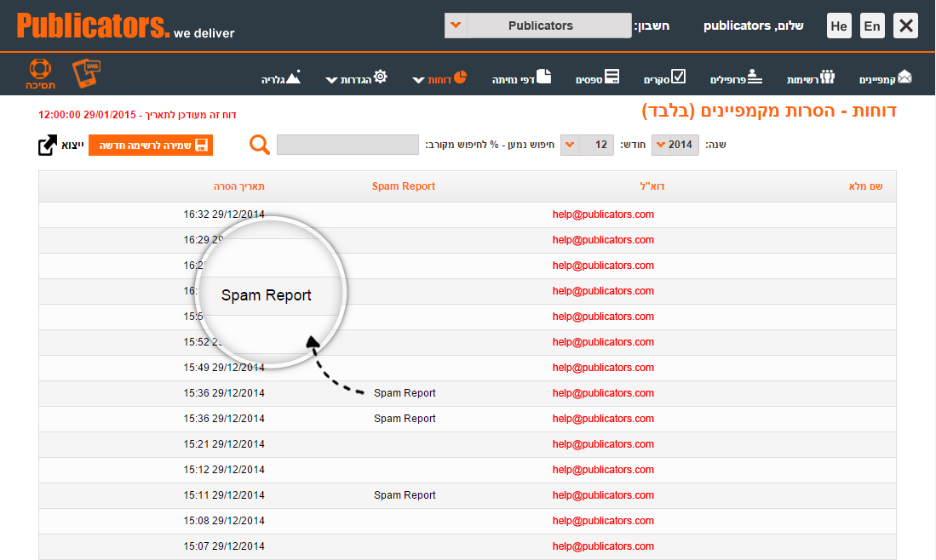Open email link in 16:32 row
Image resolution: width=936 pixels, height=560 pixels.
(603, 214)
